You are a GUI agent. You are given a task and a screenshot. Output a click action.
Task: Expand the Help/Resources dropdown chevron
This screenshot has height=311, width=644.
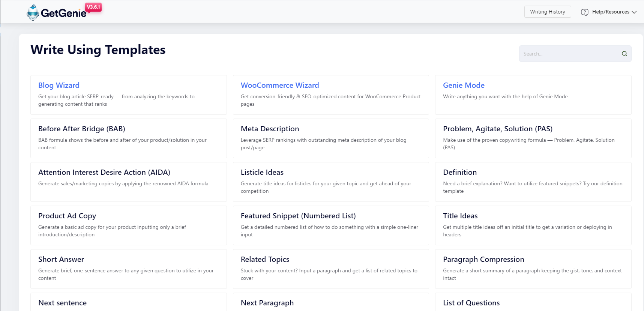click(634, 12)
